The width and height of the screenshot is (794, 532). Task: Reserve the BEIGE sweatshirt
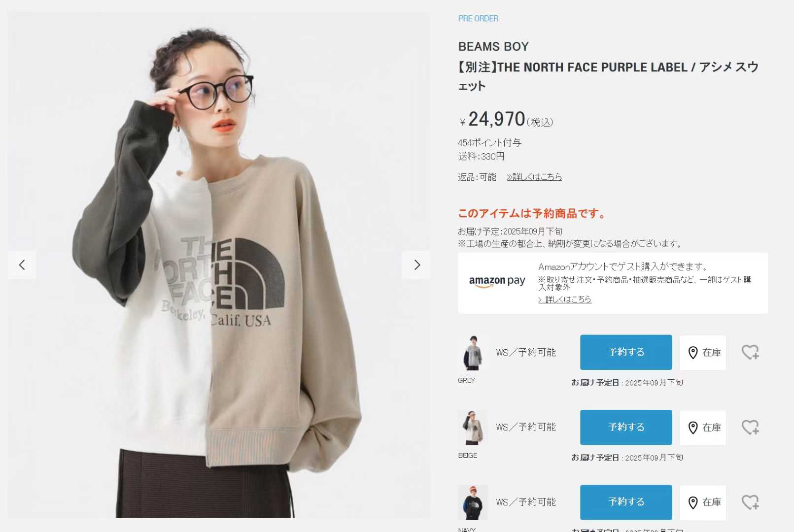coord(626,427)
